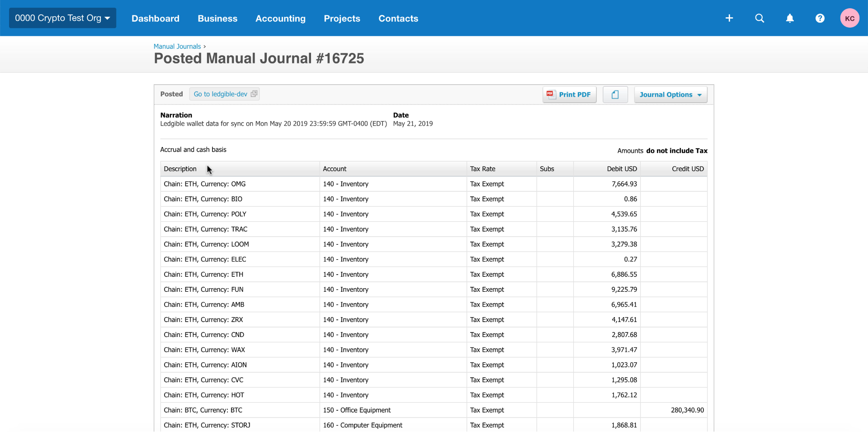
Task: Click the PDF icon in Print PDF
Action: click(x=551, y=94)
